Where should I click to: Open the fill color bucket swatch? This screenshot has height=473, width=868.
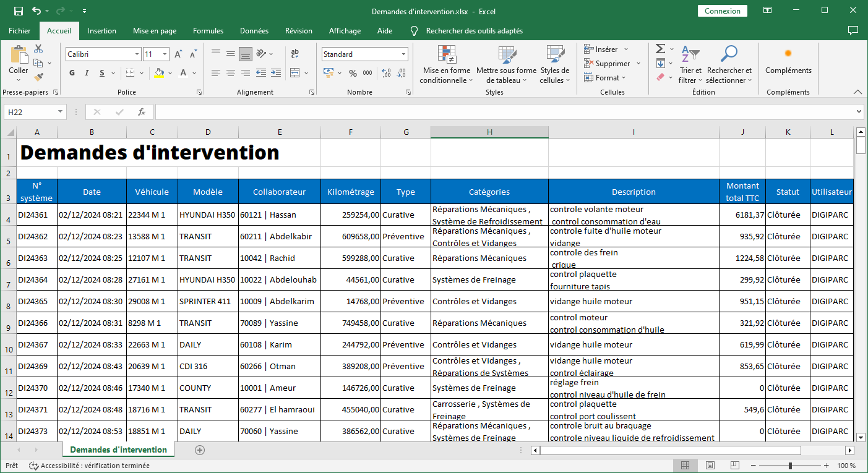coord(159,73)
